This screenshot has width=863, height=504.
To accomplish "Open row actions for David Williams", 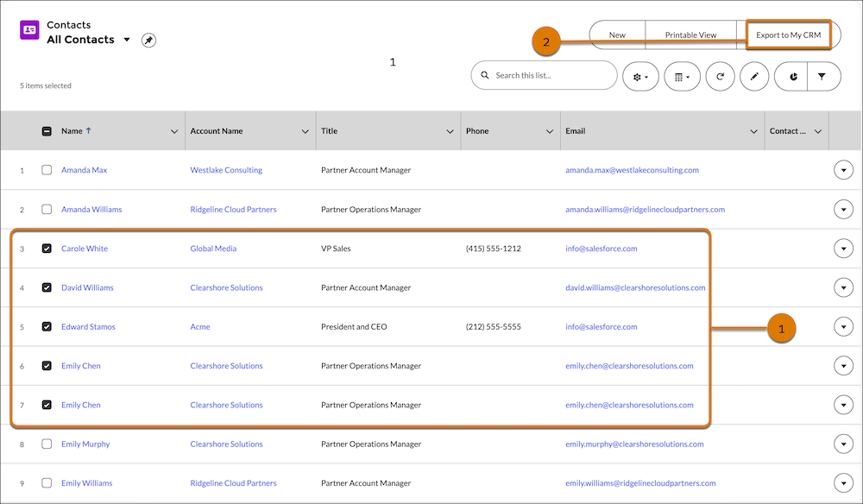I will click(843, 287).
